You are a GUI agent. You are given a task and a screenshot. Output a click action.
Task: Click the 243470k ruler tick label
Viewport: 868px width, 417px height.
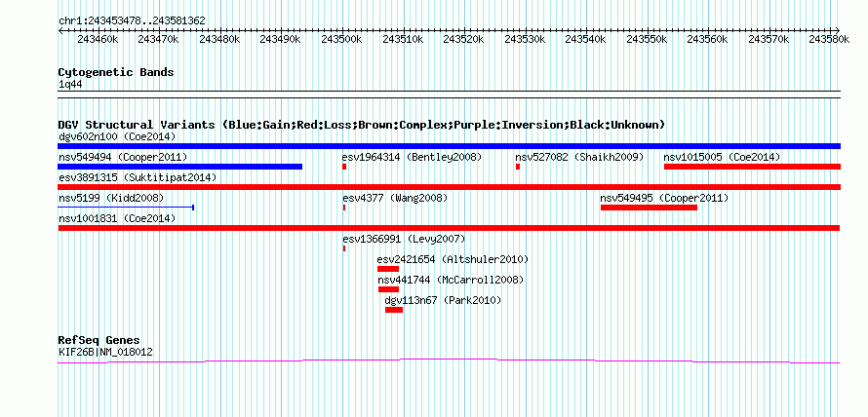tap(158, 39)
